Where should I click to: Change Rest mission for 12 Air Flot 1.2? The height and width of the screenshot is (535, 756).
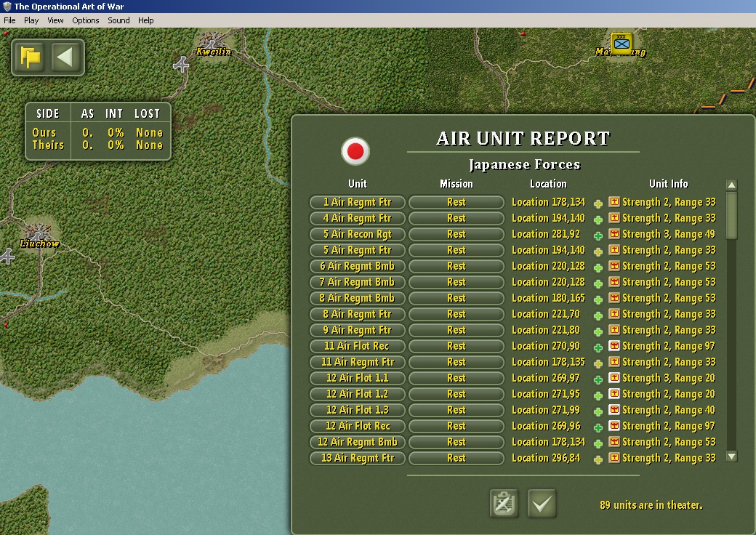(456, 394)
